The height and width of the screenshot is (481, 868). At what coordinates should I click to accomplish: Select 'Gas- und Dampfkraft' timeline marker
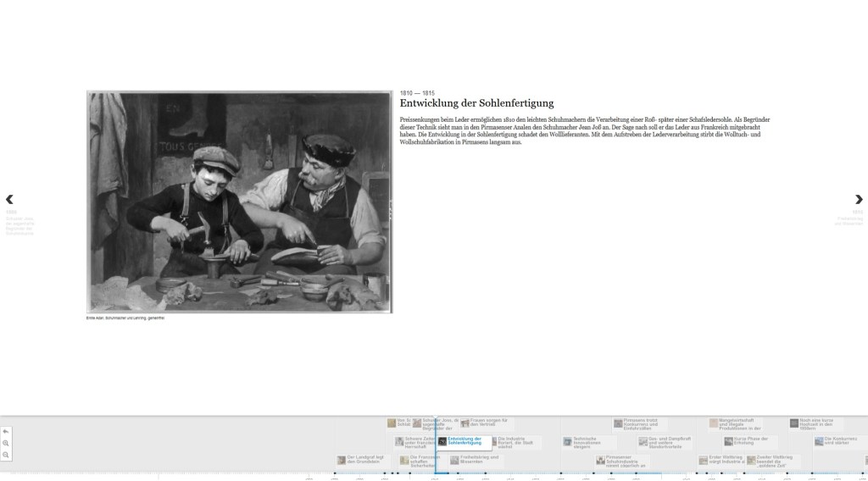click(x=667, y=441)
